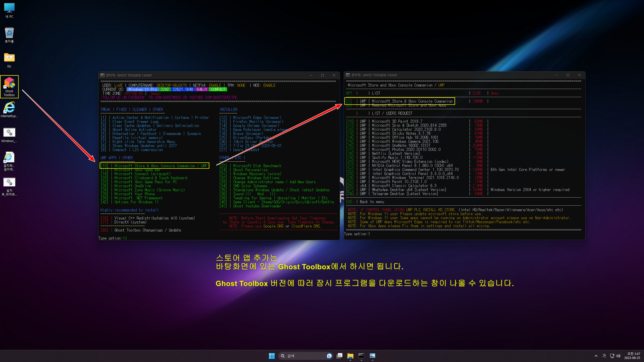The image size is (644, 362).
Task: Open Bing chat icon in search box
Action: coord(329,356)
